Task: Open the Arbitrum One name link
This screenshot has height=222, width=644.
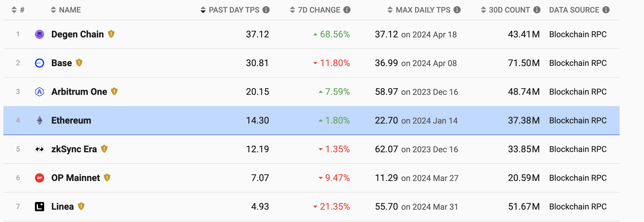Action: [x=79, y=92]
